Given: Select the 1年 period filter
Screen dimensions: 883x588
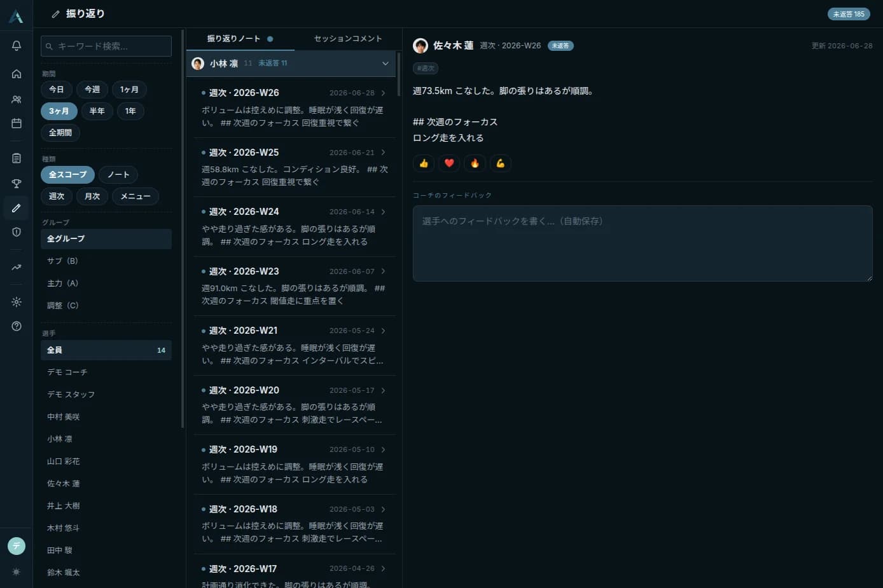Looking at the screenshot, I should 130,111.
